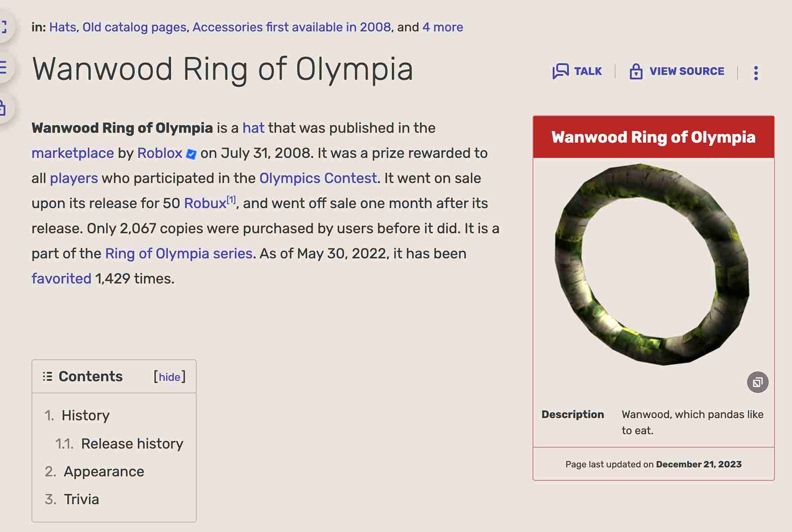This screenshot has width=792, height=532.
Task: Click the expand fullscreen icon at left edge
Action: coord(4,27)
